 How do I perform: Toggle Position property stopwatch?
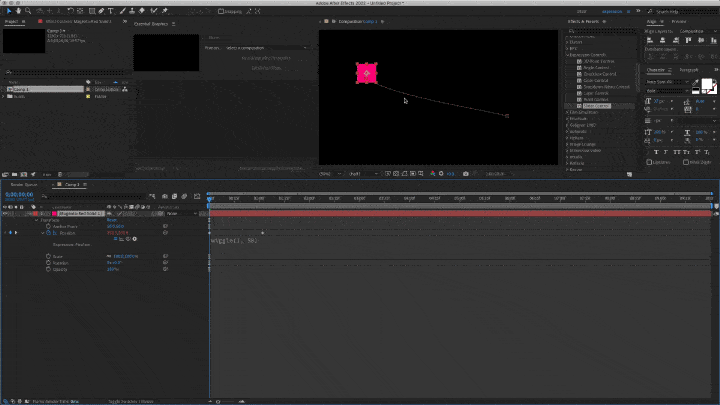point(48,233)
